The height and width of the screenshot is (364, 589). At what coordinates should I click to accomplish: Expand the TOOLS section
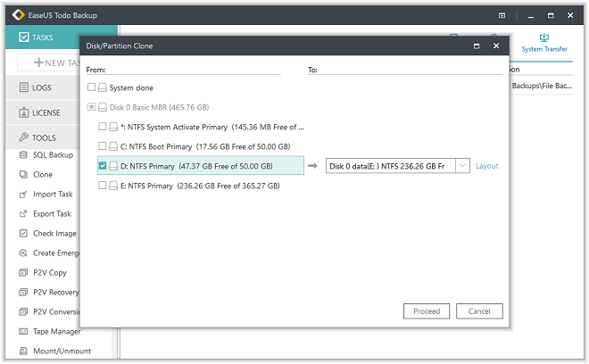(44, 138)
